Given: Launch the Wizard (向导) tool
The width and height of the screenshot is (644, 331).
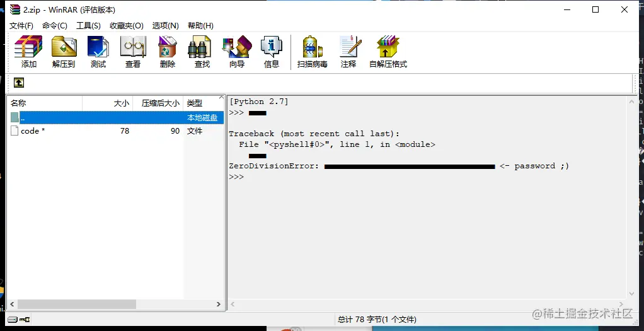Looking at the screenshot, I should tap(237, 52).
